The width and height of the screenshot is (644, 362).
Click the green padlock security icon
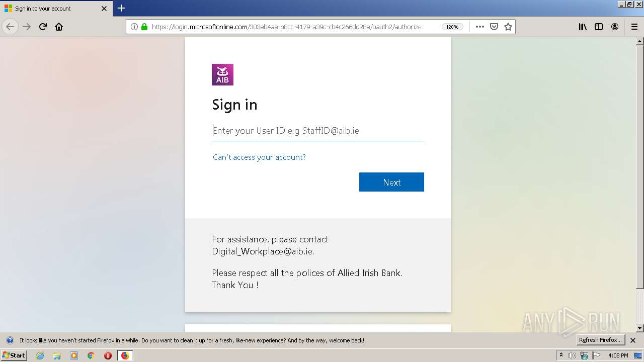click(x=144, y=27)
